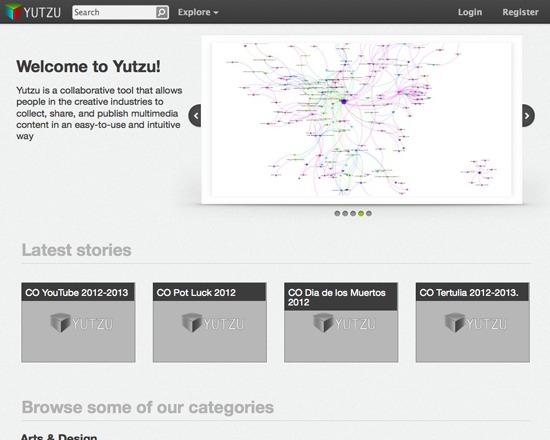Image resolution: width=550 pixels, height=440 pixels.
Task: Click the Welcome to Yutzu! heading
Action: (88, 66)
